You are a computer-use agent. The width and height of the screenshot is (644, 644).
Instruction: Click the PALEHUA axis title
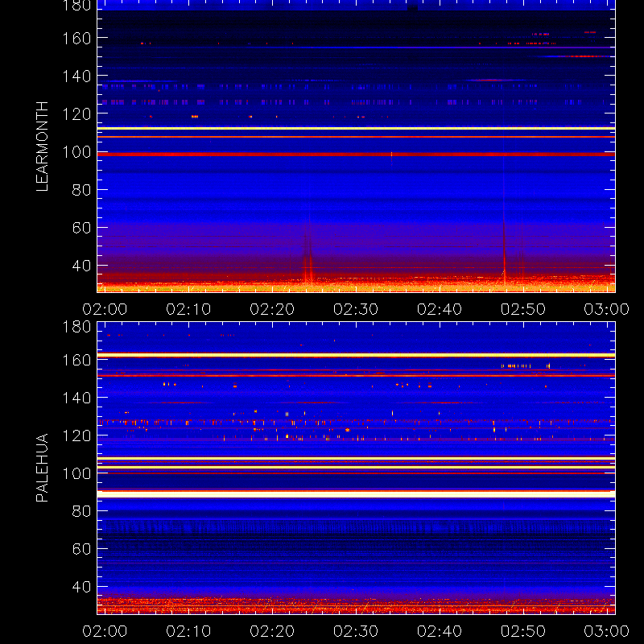click(x=43, y=468)
